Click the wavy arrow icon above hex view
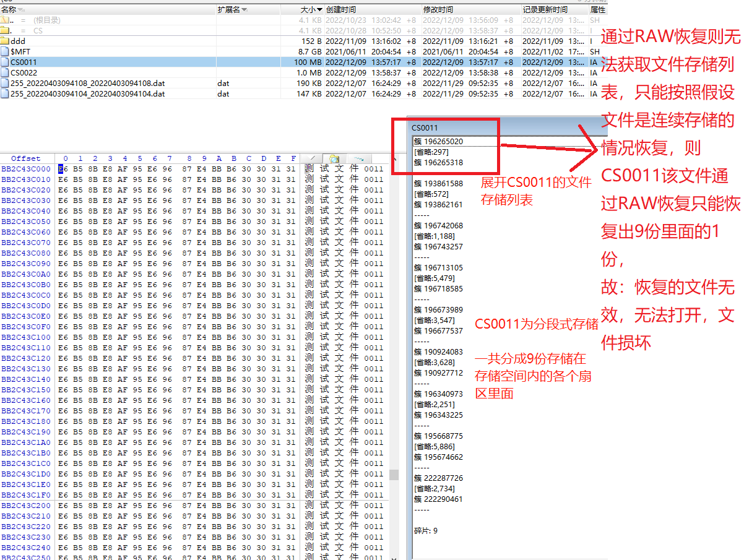This screenshot has width=744, height=560. [x=358, y=158]
